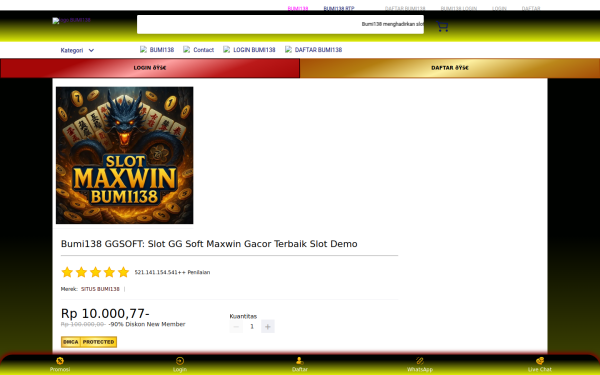Open the Slot Maxwin product thumbnail
The image size is (600, 375).
tap(124, 155)
